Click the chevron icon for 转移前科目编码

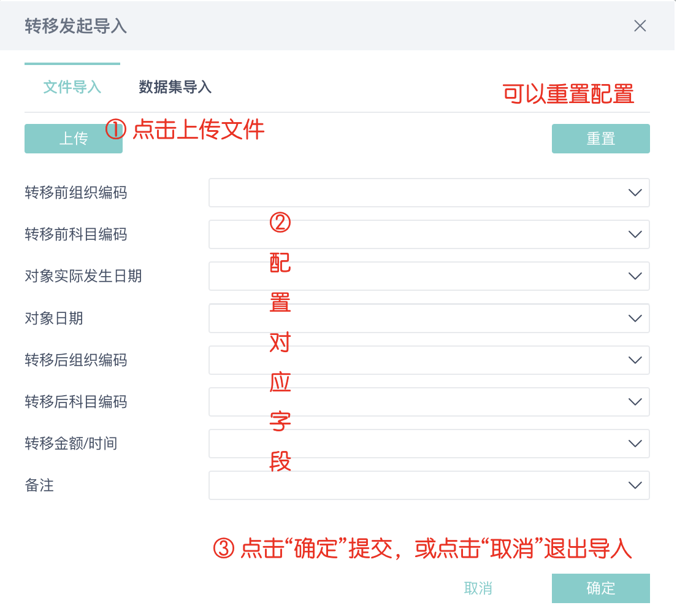pos(635,234)
